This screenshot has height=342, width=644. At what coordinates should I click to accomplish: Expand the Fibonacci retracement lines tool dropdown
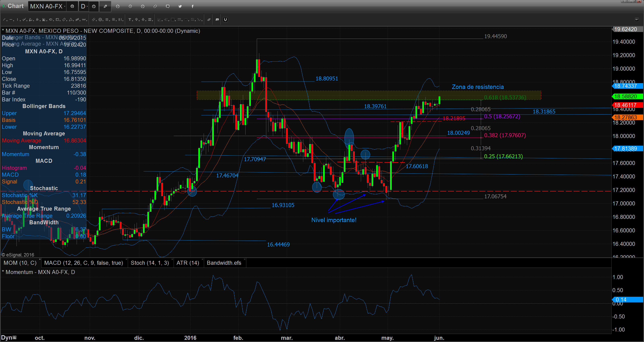(110, 21)
